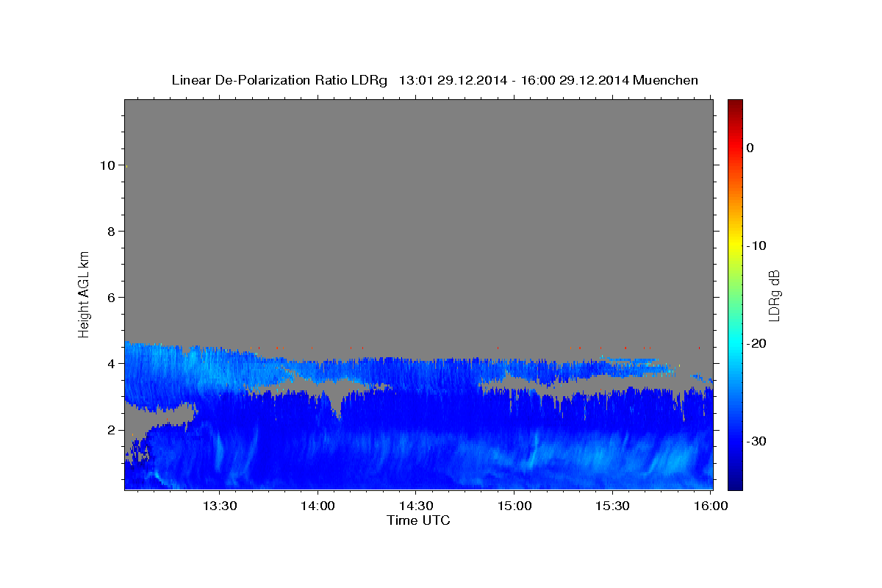Click the 'LDRg dB' colorbar label
The image size is (882, 588).
click(773, 295)
